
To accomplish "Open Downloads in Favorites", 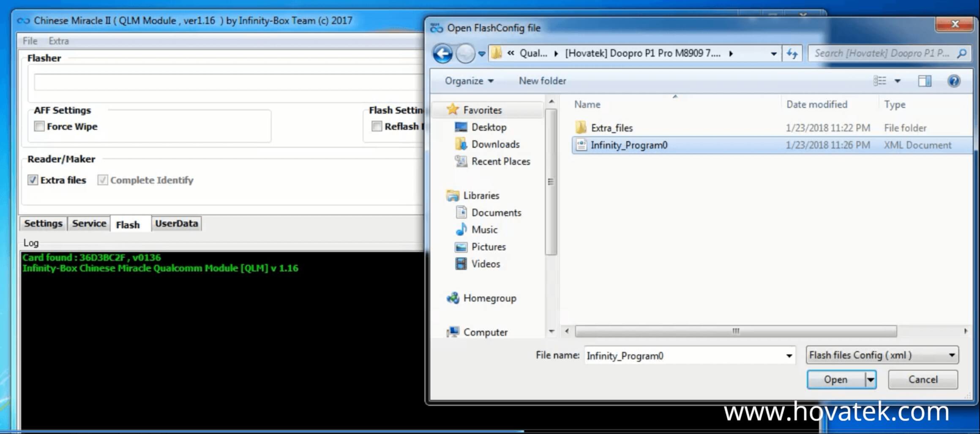I will pos(495,144).
